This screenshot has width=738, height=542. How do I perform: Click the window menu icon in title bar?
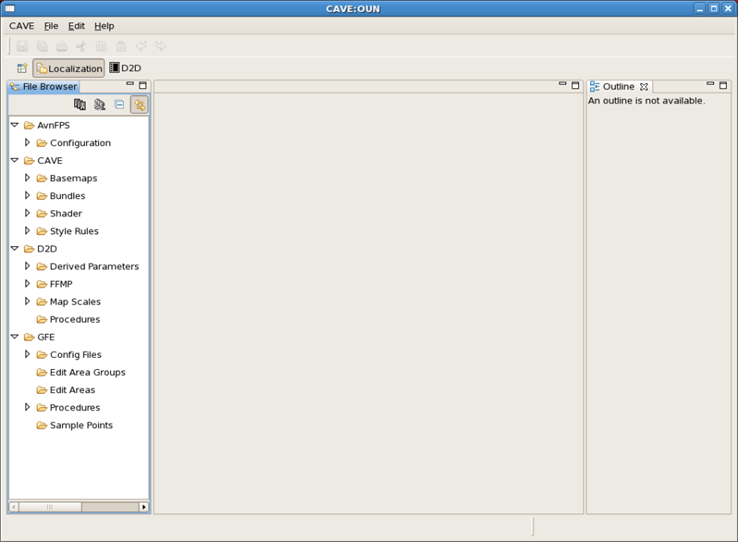point(9,8)
